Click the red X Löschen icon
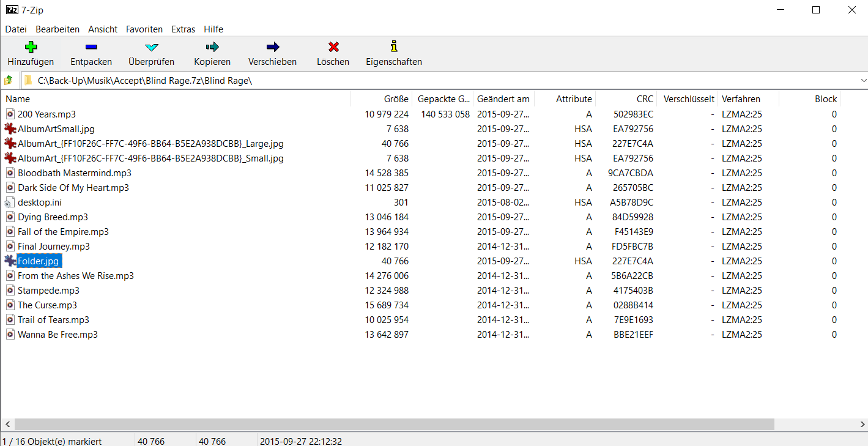The image size is (868, 446). 333,46
